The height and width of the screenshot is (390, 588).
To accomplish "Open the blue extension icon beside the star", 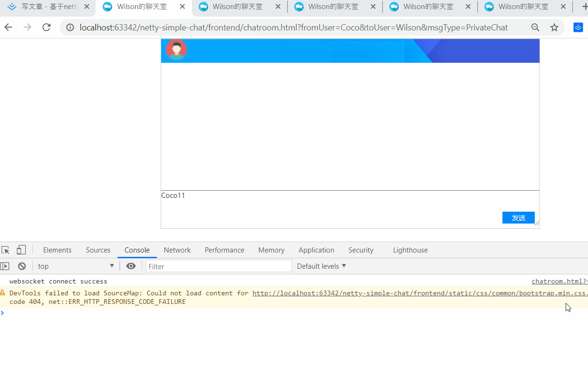I will coord(578,28).
